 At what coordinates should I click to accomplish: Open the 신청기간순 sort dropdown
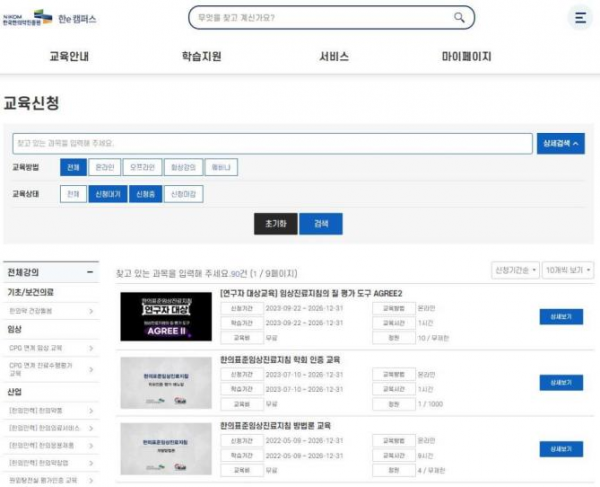[x=515, y=270]
